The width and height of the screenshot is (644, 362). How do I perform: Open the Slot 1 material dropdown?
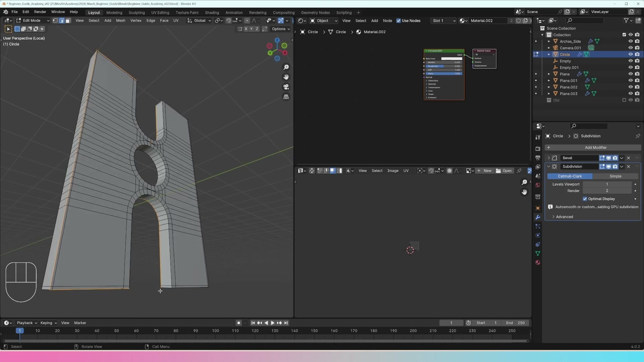[x=444, y=21]
